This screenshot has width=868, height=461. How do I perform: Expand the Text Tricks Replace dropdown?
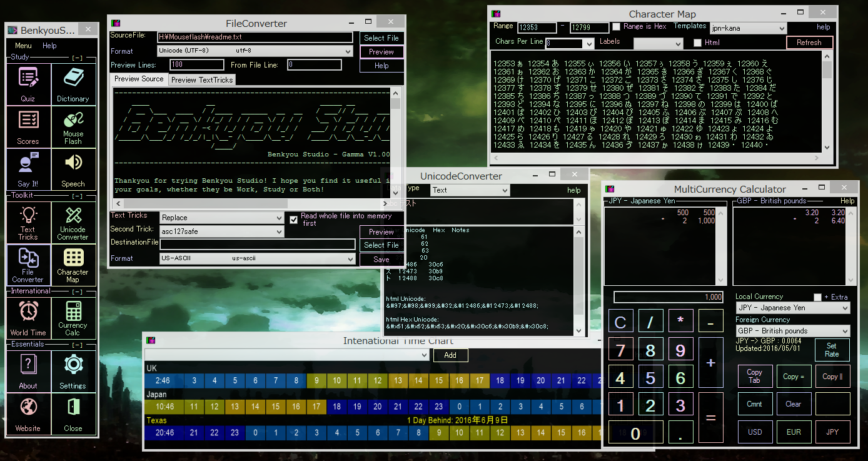coord(222,218)
